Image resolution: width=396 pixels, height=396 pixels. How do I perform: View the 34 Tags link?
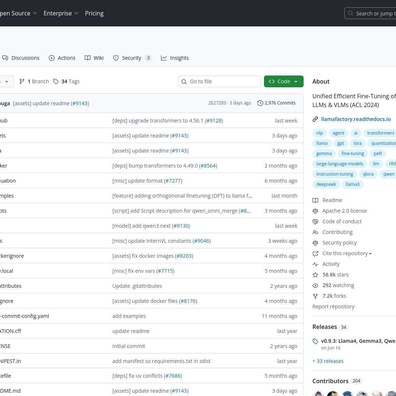pyautogui.click(x=66, y=81)
